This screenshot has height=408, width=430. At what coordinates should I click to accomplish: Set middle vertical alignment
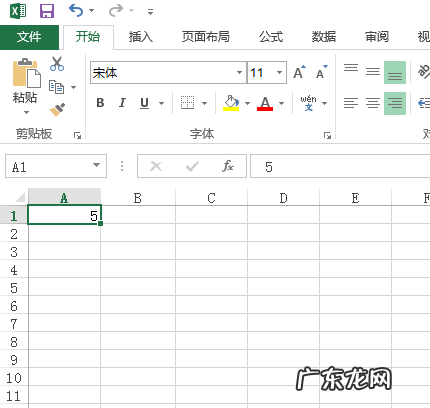pos(373,72)
